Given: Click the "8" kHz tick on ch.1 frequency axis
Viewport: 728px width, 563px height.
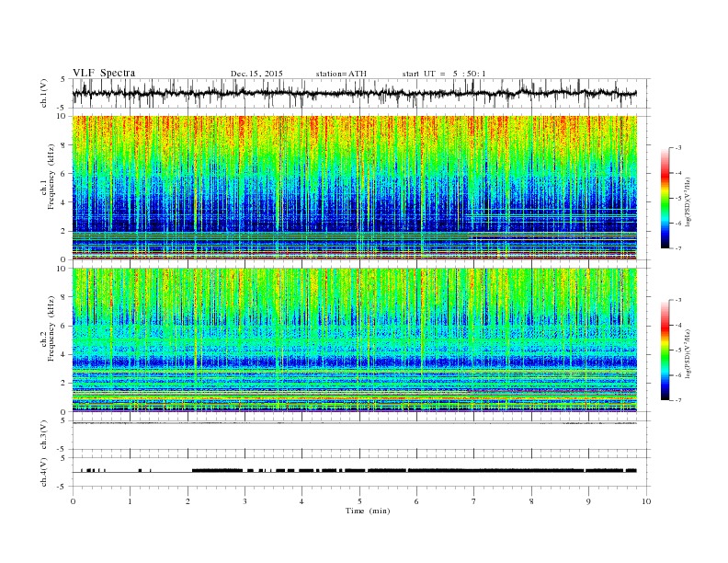Looking at the screenshot, I should [63, 145].
